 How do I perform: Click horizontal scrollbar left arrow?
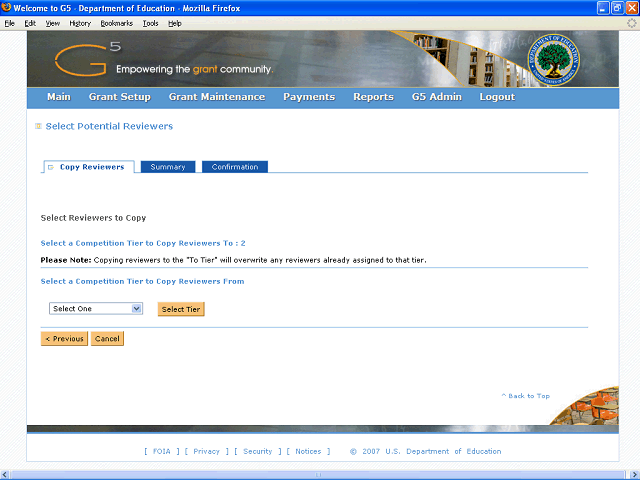(5, 475)
